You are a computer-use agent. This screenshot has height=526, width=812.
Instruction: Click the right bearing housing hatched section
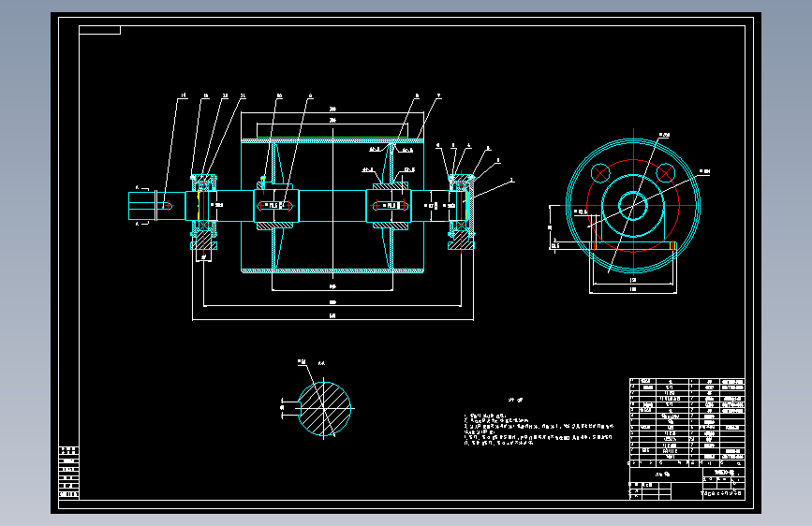coord(461,241)
